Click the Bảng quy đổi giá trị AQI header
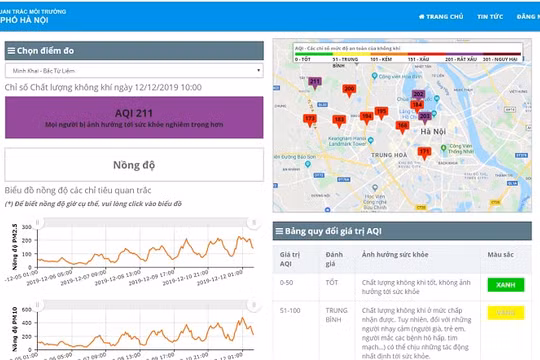This screenshot has height=360, width=540. (402, 231)
